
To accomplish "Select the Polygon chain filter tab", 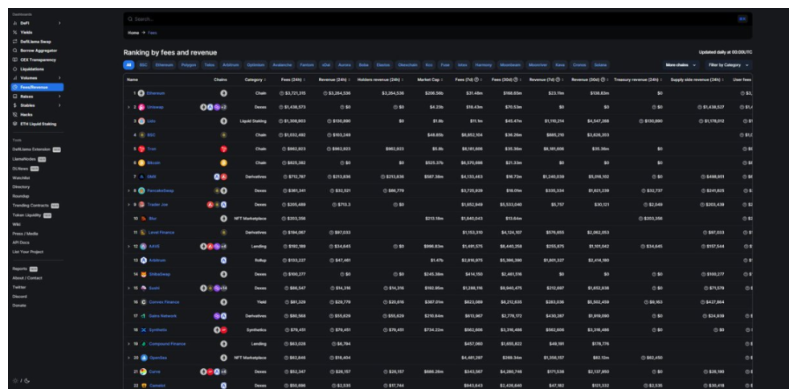I will pyautogui.click(x=189, y=65).
